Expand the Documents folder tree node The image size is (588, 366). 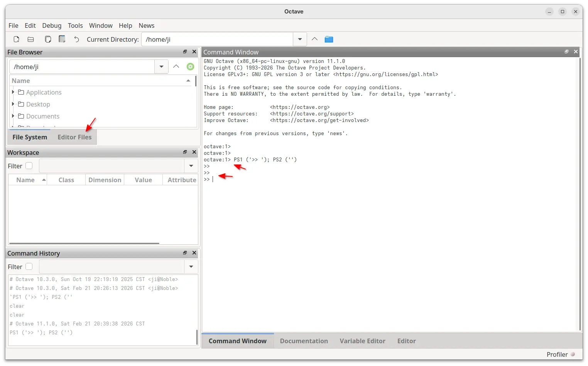[x=13, y=116]
